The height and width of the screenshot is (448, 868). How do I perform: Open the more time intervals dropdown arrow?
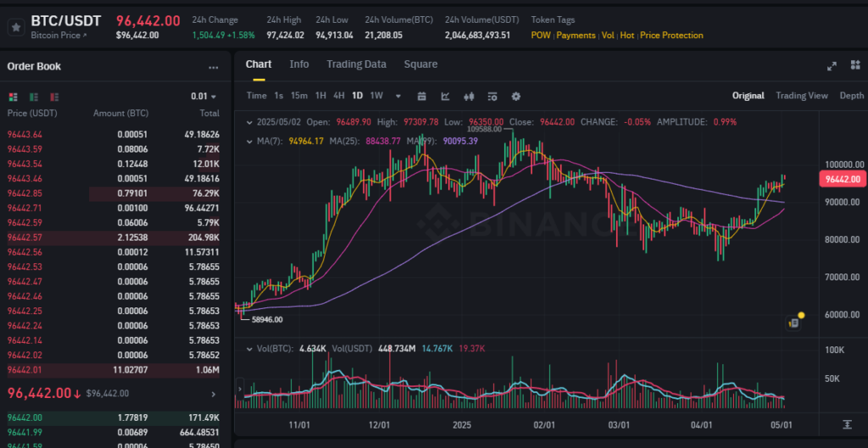[x=398, y=97]
